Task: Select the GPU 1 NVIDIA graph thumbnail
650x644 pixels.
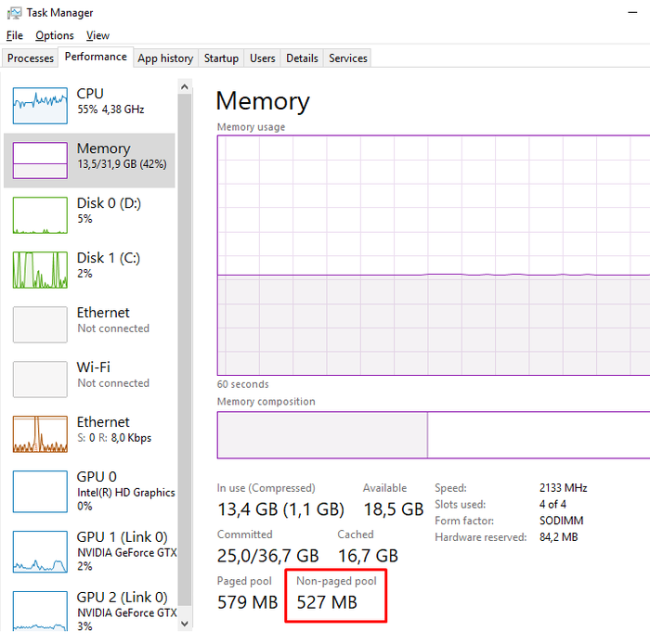Action: click(40, 549)
